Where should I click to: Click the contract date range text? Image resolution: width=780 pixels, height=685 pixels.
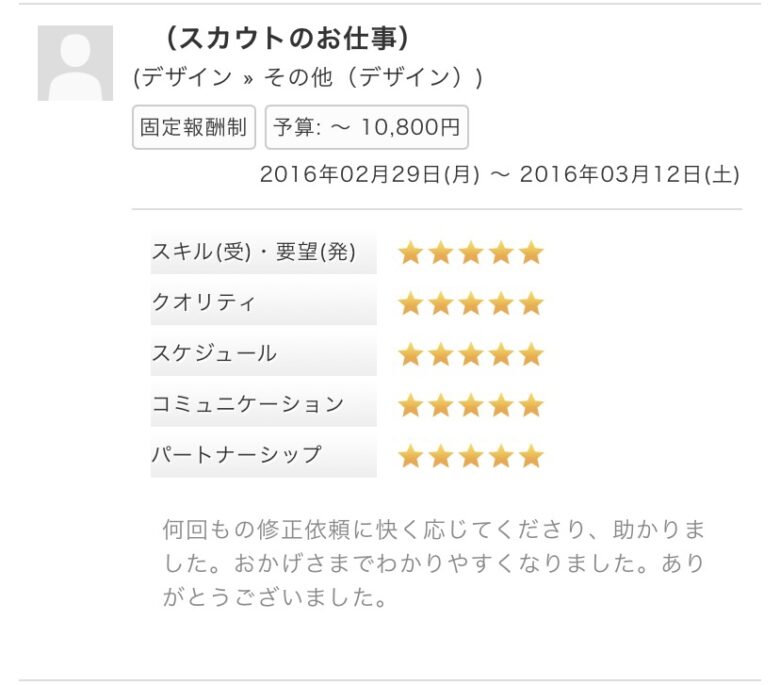pos(499,174)
